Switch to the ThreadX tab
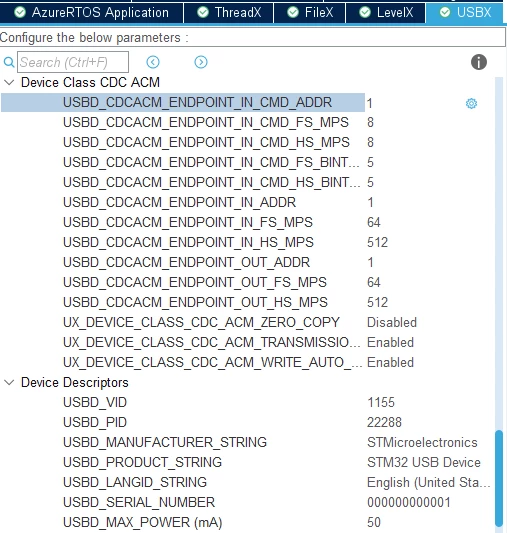Image resolution: width=507 pixels, height=533 pixels. [229, 13]
